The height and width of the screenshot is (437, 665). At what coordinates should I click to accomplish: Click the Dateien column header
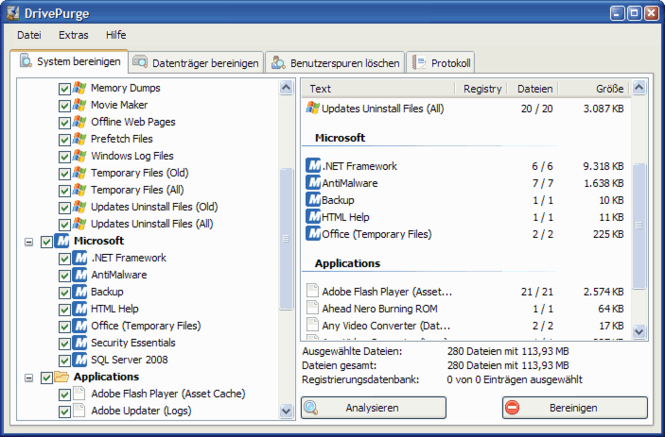(x=535, y=89)
